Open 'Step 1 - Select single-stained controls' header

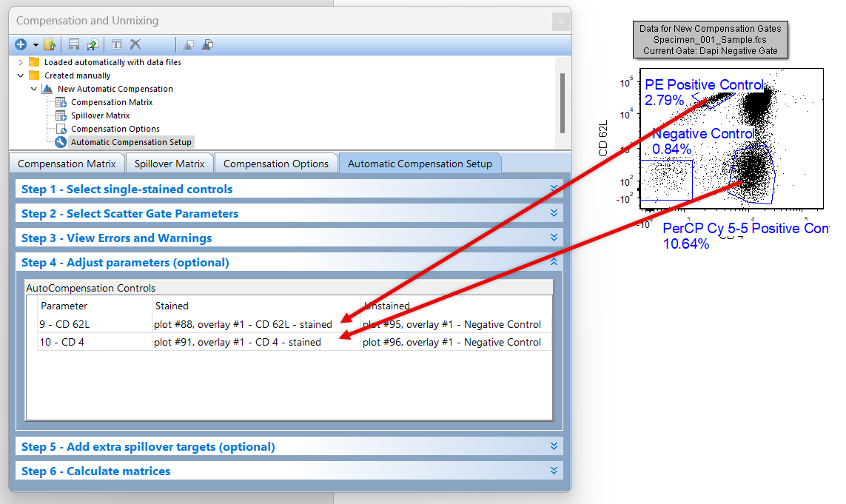coord(289,189)
